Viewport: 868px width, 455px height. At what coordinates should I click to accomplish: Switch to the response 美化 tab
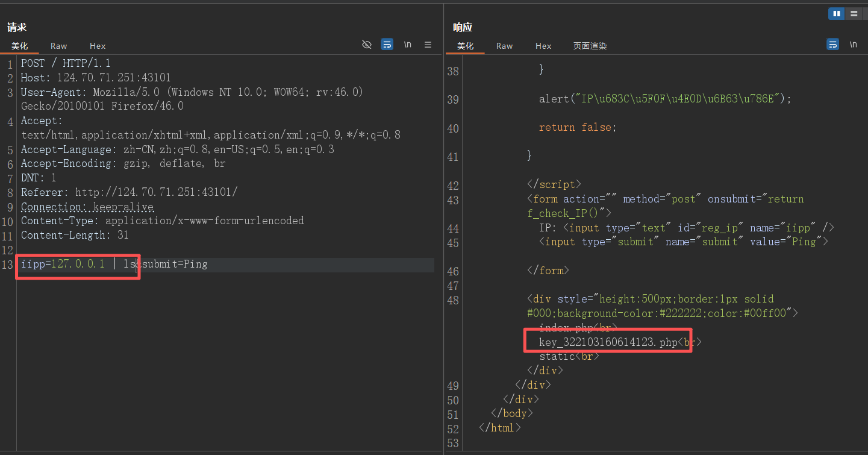(466, 46)
